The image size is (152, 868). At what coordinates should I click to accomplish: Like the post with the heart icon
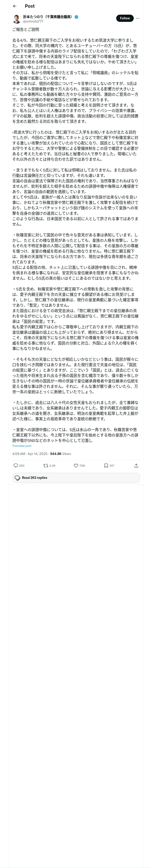point(76,466)
